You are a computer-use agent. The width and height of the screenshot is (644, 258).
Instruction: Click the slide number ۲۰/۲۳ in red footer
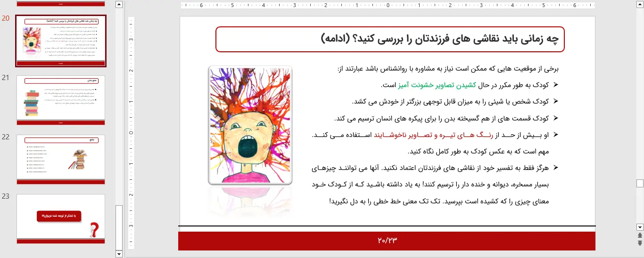388,241
